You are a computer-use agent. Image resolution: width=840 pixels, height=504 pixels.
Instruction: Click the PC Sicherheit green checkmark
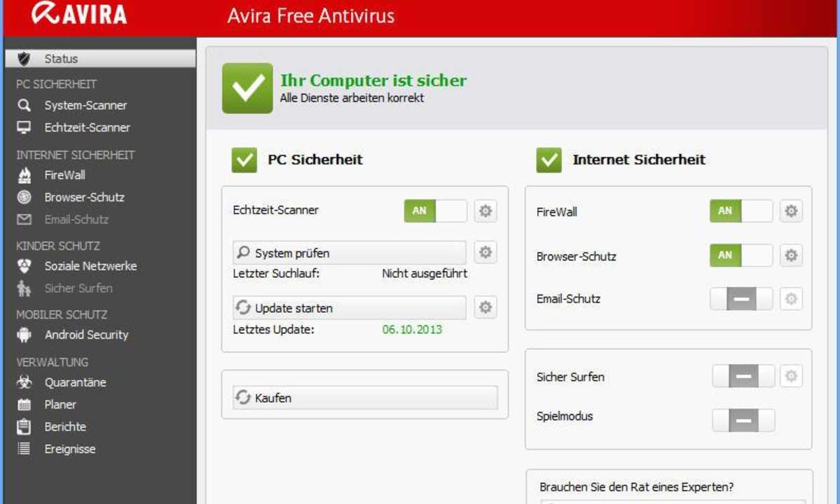pyautogui.click(x=245, y=160)
